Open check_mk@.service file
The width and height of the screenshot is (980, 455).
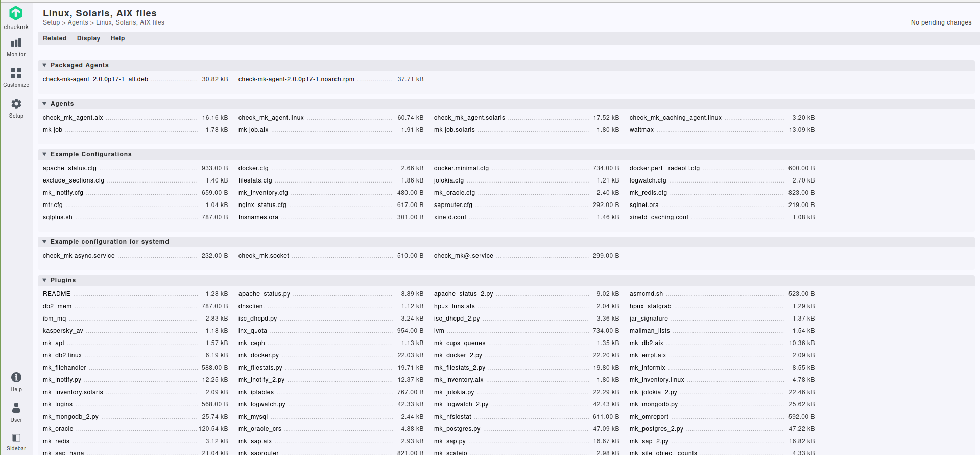coord(464,256)
